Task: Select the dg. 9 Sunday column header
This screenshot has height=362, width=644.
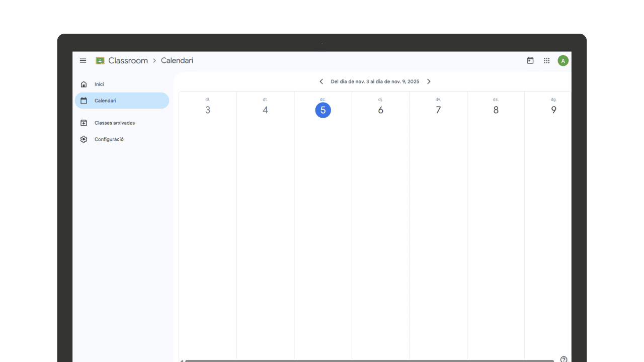Action: tap(553, 106)
